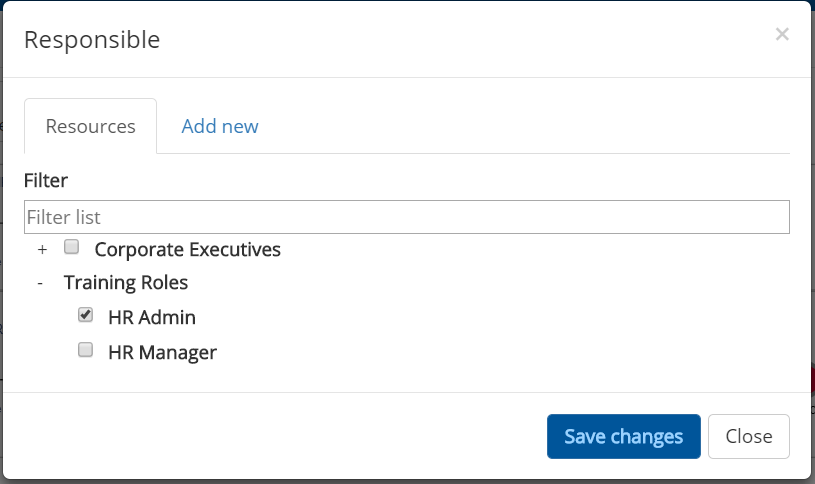Click the Filter heading label

coord(46,181)
